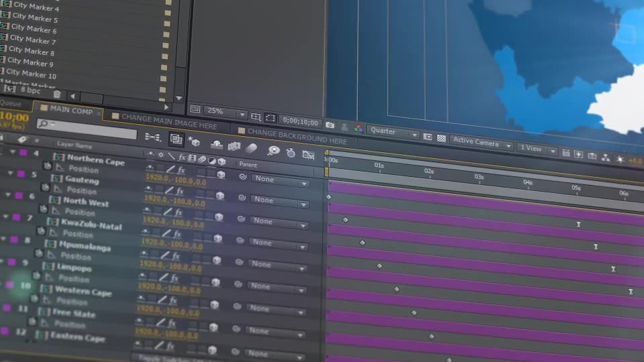Click Position stopwatch under Gauteng
The height and width of the screenshot is (362, 644).
coord(45,188)
